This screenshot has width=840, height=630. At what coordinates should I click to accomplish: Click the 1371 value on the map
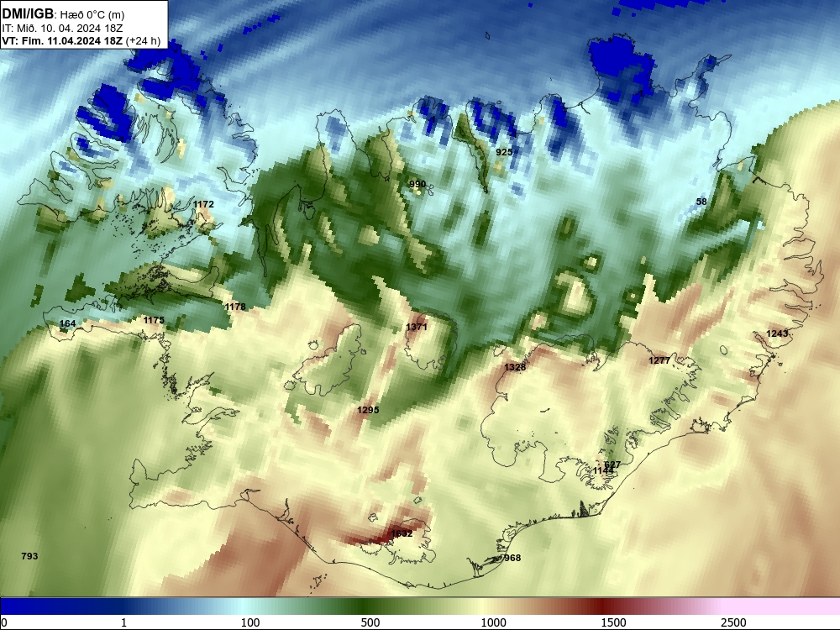pos(417,327)
